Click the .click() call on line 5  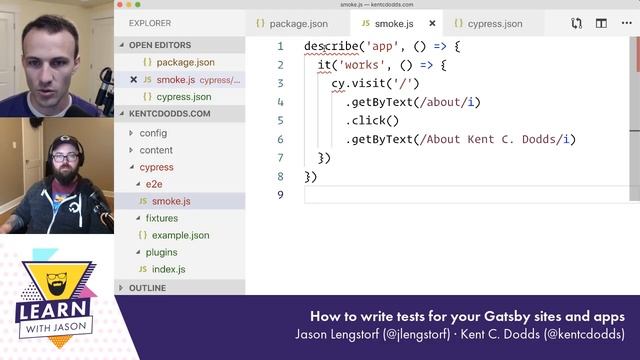372,121
